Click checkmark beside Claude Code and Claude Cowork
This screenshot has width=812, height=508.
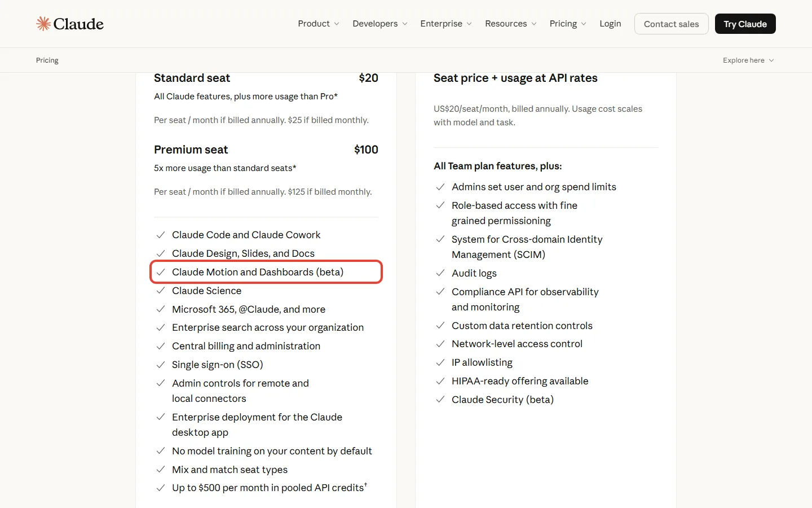point(161,235)
